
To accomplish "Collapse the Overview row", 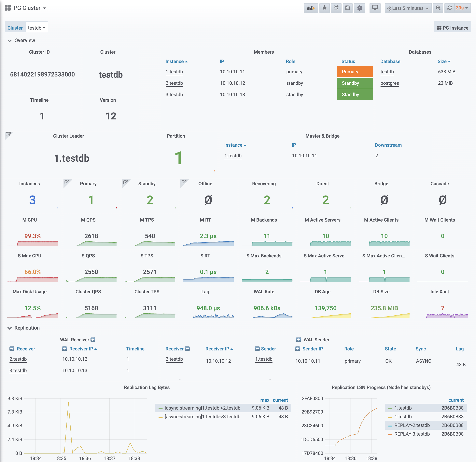I will 24,41.
